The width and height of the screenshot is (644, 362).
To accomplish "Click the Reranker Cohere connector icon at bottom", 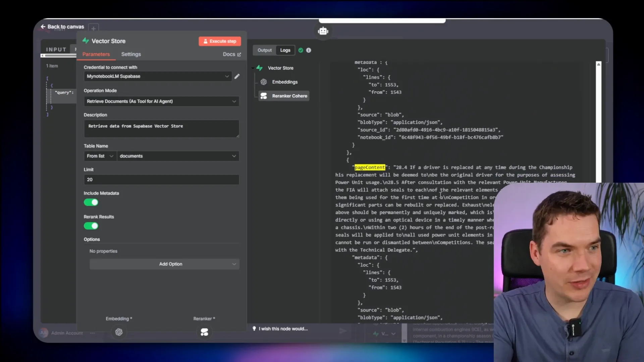I will pos(204,332).
